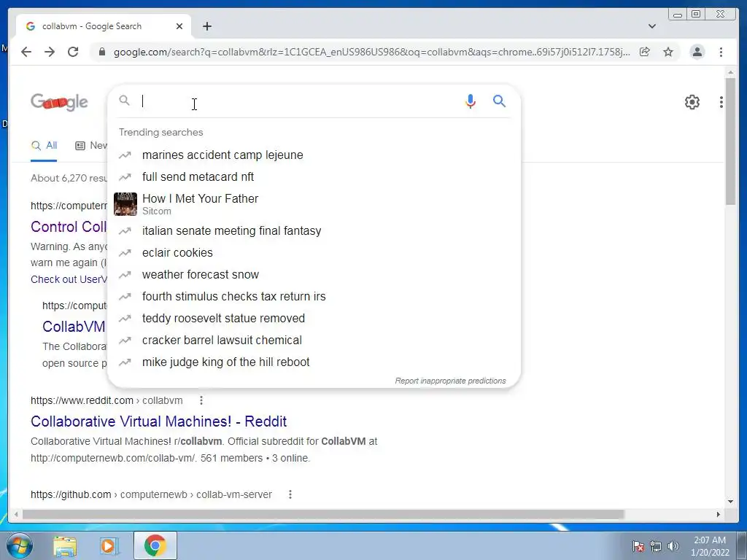Click vertical scrollbar down arrow
Image resolution: width=747 pixels, height=560 pixels.
(730, 502)
